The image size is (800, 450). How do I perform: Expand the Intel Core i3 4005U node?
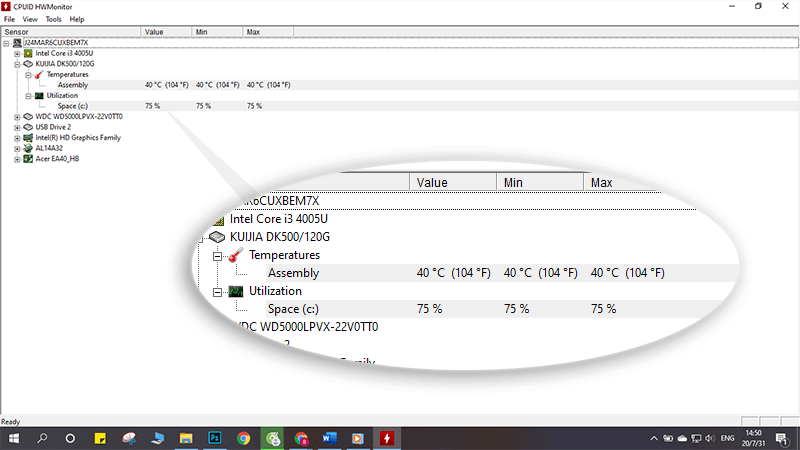17,54
